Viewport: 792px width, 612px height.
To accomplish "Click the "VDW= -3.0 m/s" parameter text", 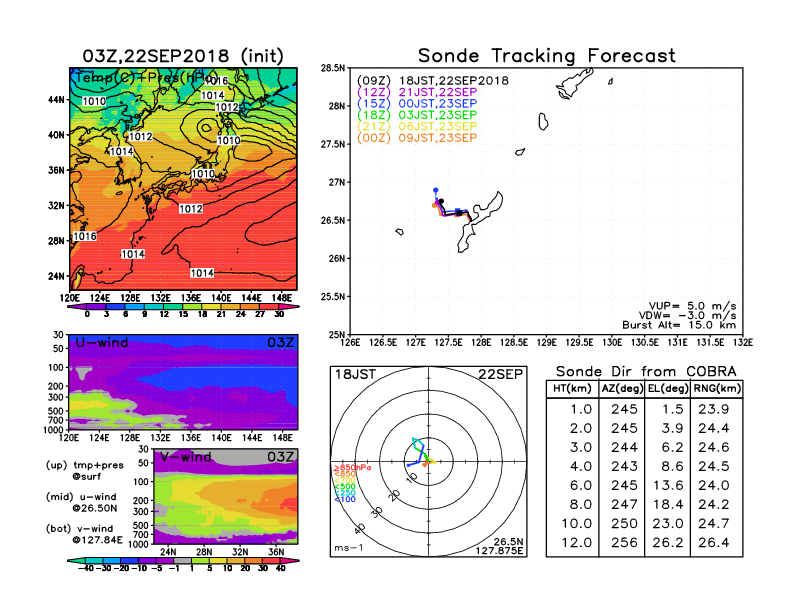I will [687, 315].
